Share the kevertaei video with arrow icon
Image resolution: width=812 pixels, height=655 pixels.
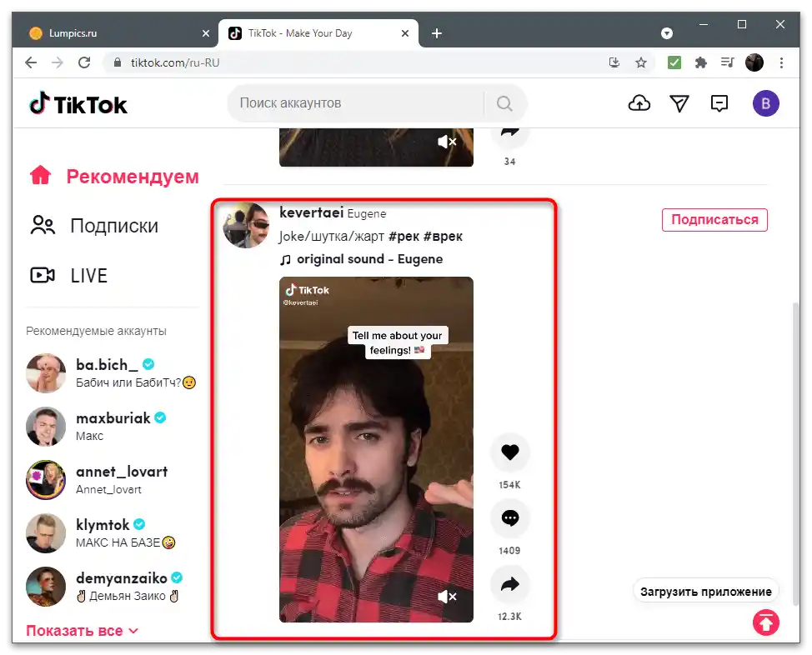pos(509,584)
